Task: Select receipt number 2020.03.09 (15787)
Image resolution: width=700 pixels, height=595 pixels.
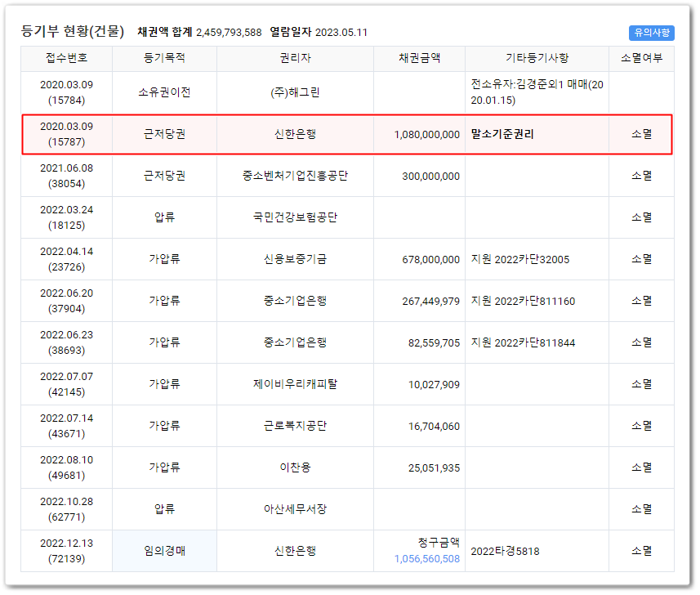Action: coord(66,134)
